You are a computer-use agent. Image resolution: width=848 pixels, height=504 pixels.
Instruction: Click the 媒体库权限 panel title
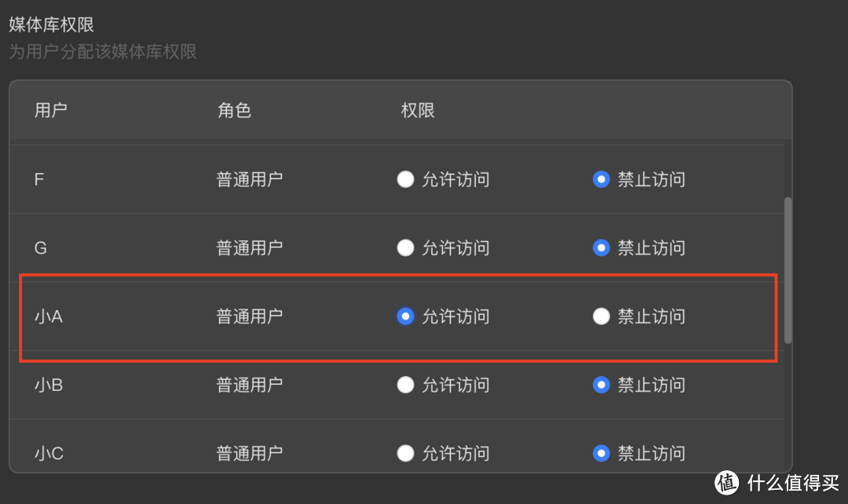49,24
